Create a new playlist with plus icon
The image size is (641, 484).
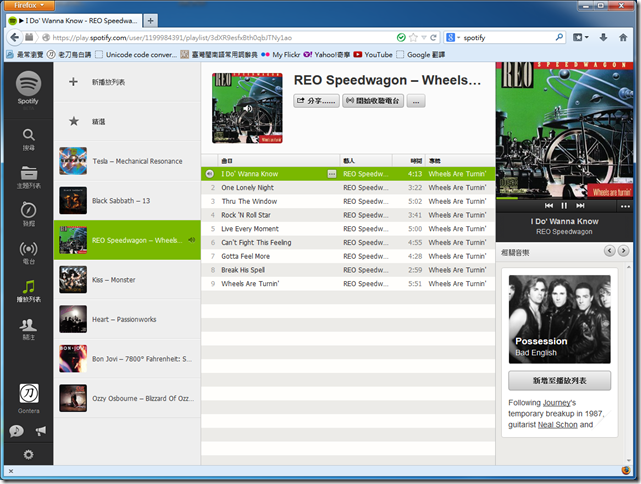tap(73, 82)
